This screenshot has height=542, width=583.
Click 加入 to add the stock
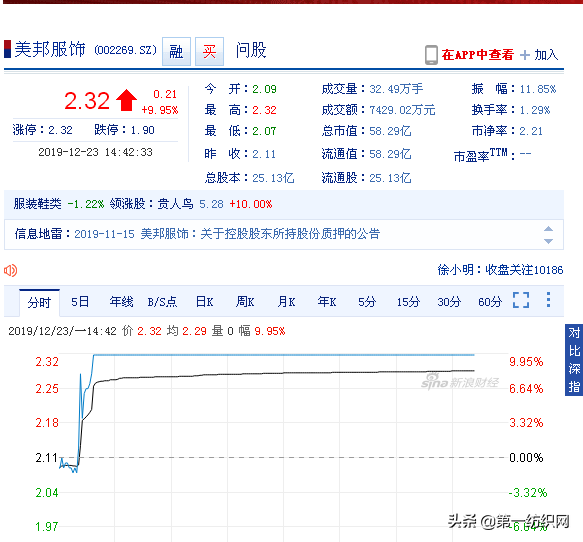coord(546,55)
